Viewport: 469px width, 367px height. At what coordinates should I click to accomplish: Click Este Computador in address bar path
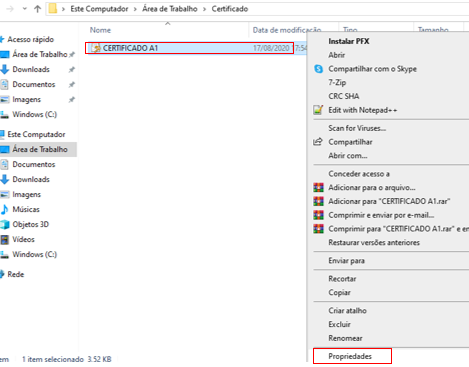pos(99,9)
